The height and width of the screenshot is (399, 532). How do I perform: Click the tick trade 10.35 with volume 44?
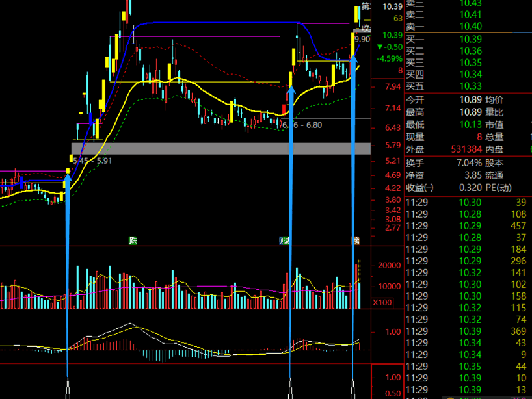[466, 366]
